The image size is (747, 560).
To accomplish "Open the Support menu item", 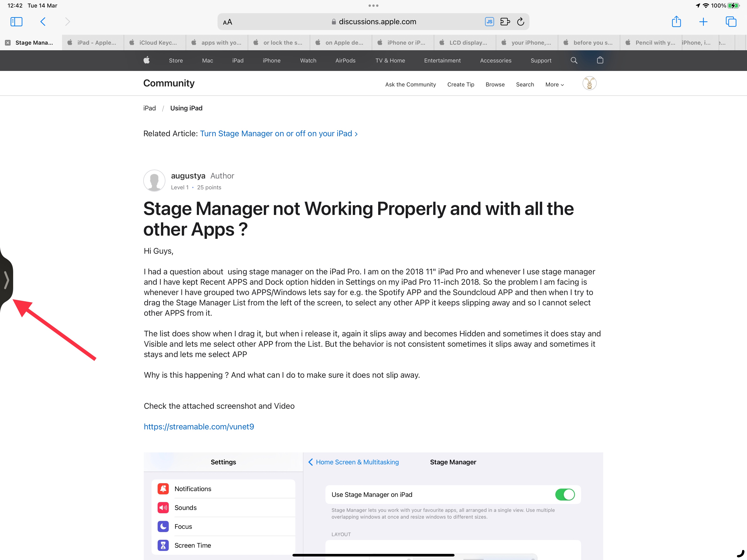I will click(541, 60).
